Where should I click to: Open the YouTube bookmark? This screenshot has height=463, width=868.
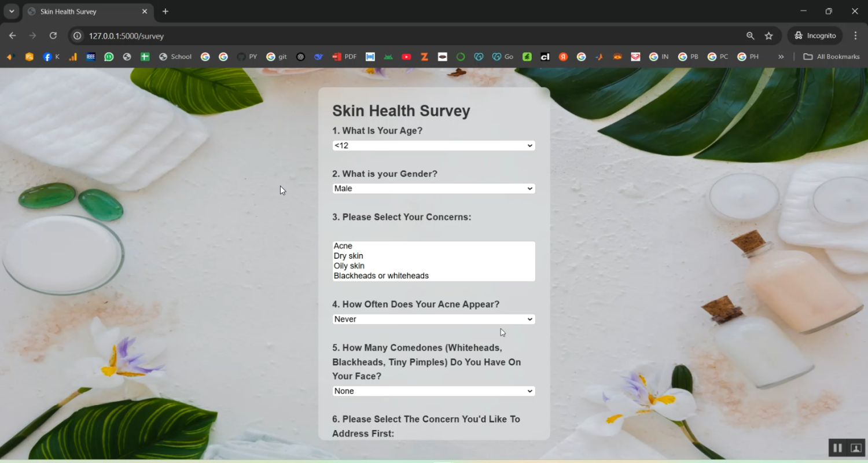point(406,57)
